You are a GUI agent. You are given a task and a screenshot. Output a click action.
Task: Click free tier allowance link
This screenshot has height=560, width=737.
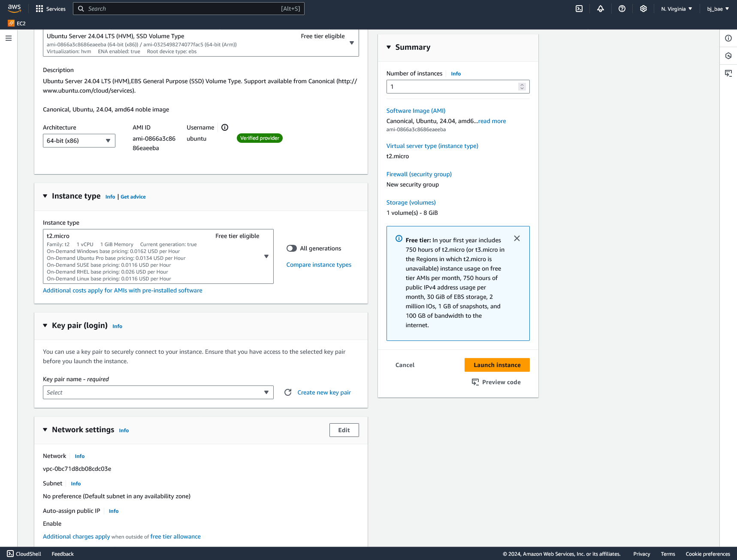(x=175, y=536)
